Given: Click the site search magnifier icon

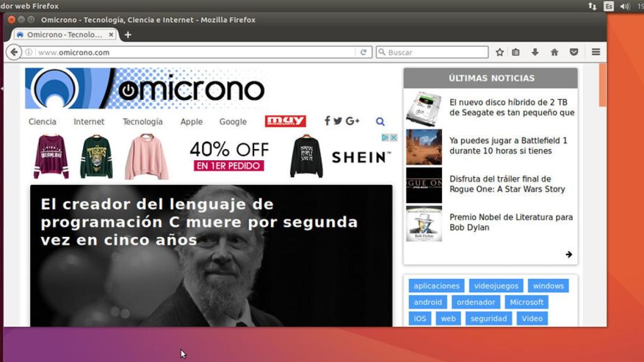Looking at the screenshot, I should [x=380, y=122].
